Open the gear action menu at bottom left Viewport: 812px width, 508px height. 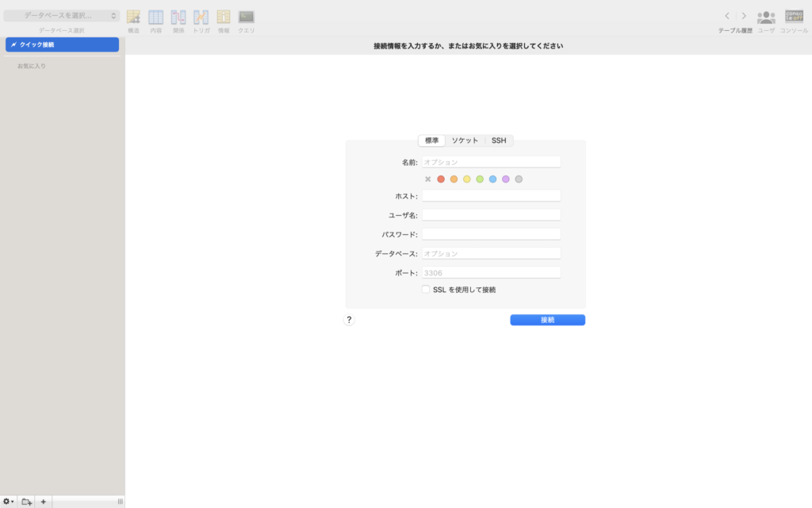(x=8, y=501)
